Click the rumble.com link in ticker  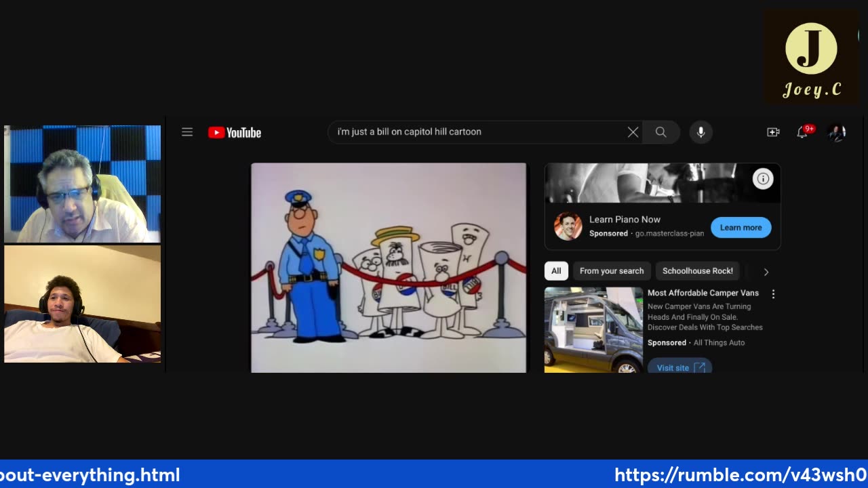(x=741, y=475)
